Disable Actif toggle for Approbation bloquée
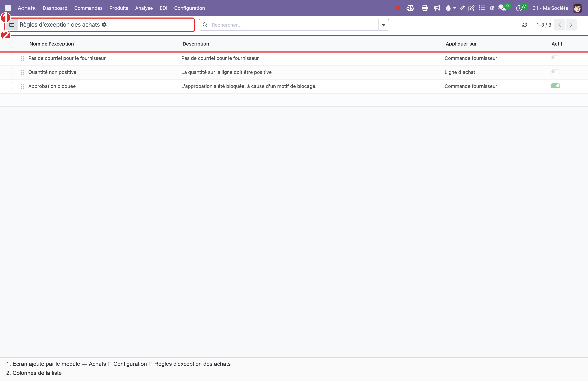The height and width of the screenshot is (381, 588). pyautogui.click(x=555, y=86)
